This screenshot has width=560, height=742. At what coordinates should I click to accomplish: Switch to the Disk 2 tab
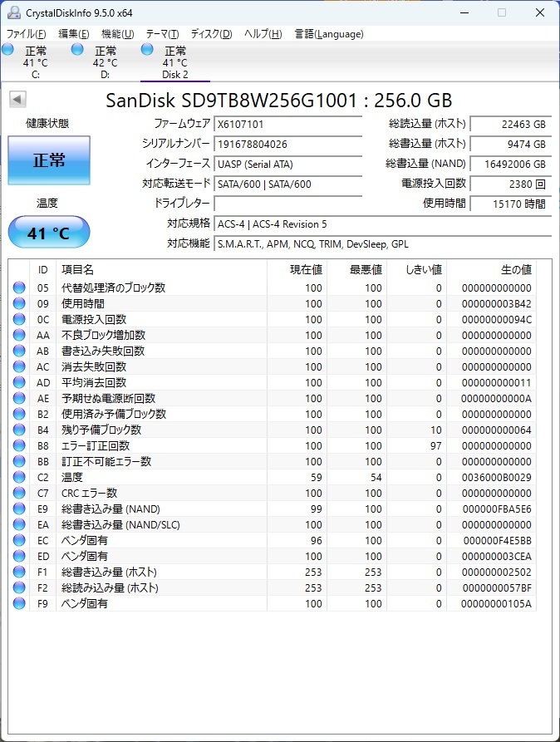(x=175, y=62)
